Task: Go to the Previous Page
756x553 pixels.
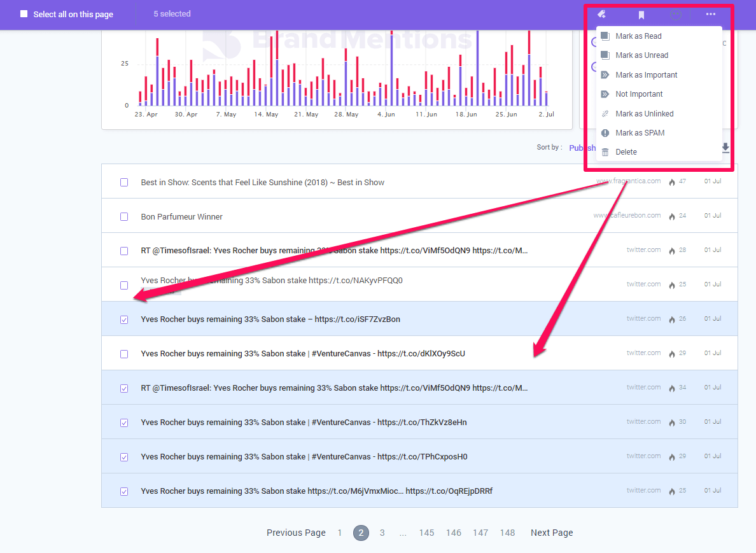Action: tap(296, 533)
